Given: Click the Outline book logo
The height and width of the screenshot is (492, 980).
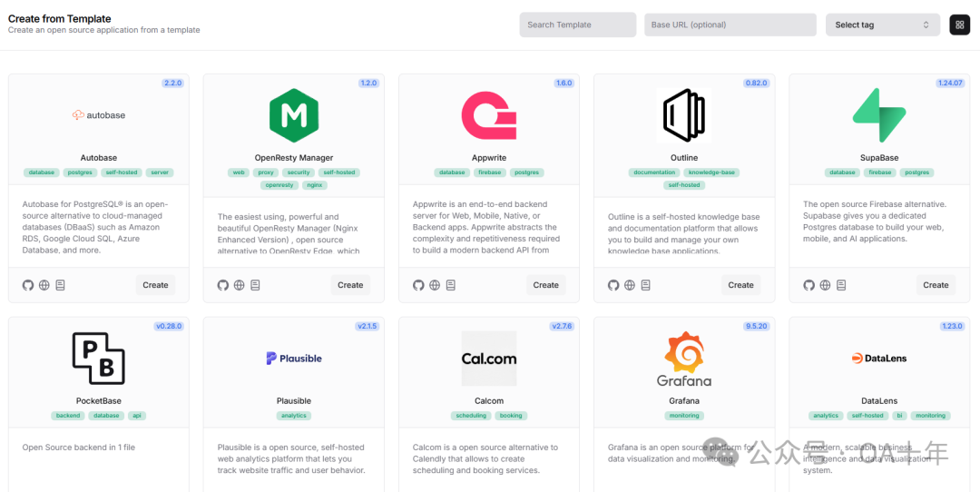Looking at the screenshot, I should [684, 115].
